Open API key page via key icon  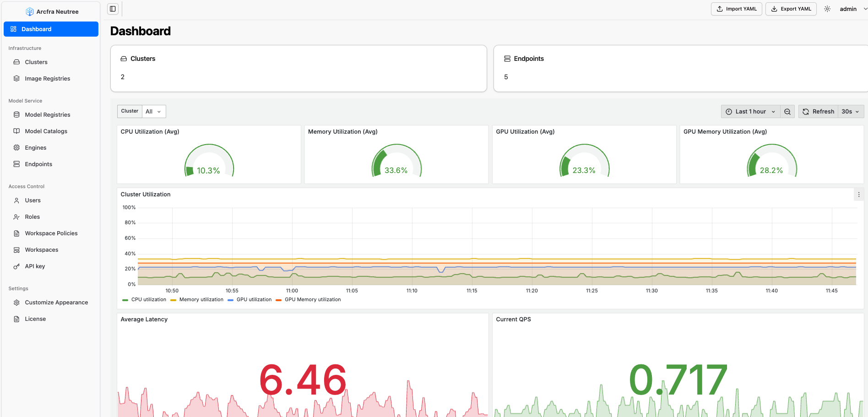(16, 266)
